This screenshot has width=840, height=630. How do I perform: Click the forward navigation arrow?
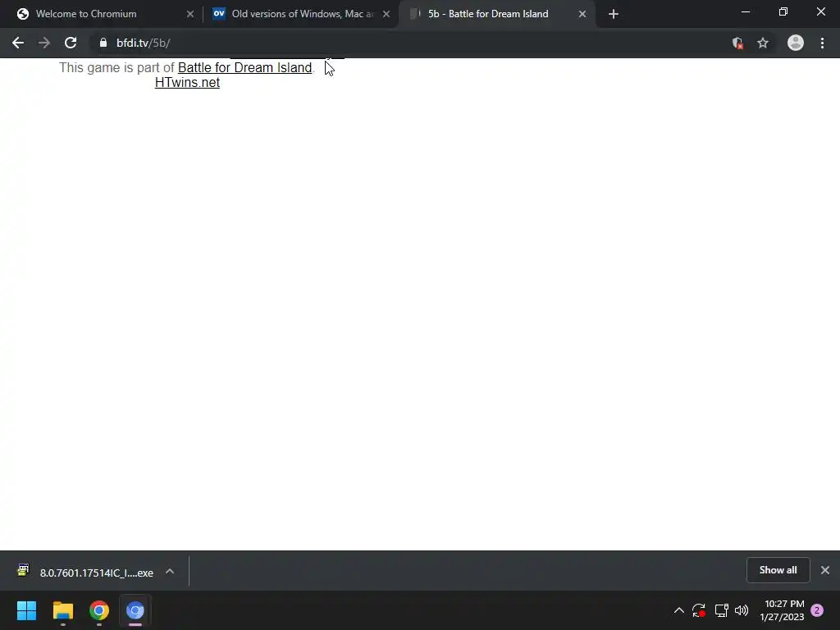(44, 43)
